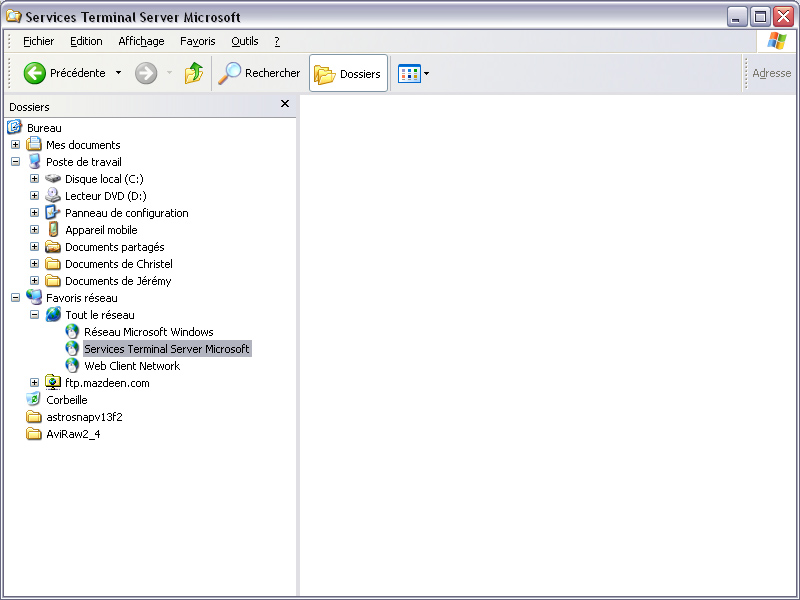Screen dimensions: 800x600
Task: Select Poste de travail label
Action: [x=84, y=162]
